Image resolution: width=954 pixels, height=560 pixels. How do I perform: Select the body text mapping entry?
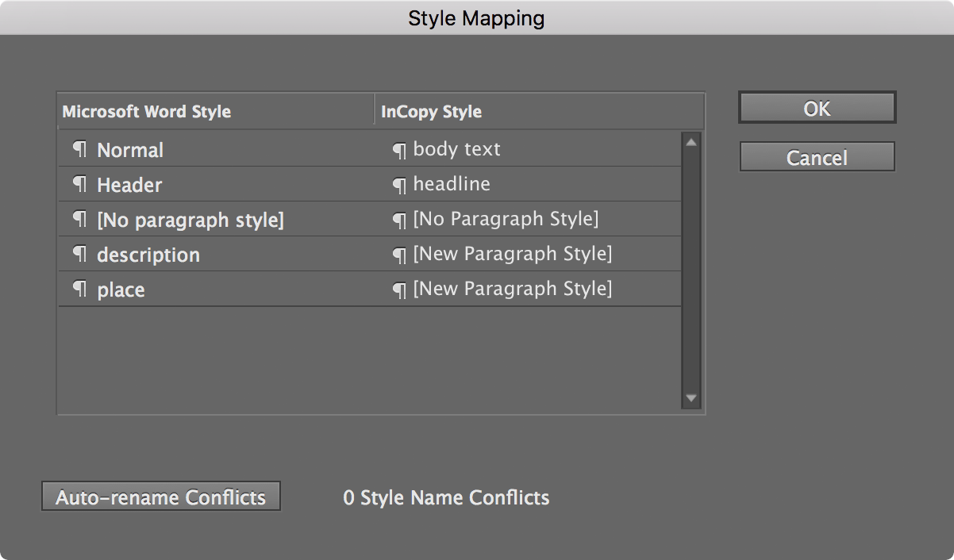tap(457, 149)
